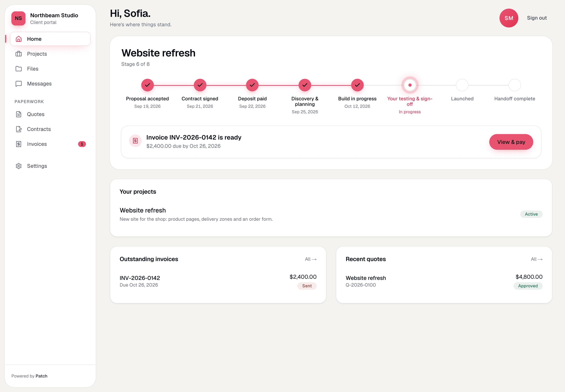Click the In progress status text
Viewport: 565px width, 392px height.
410,112
